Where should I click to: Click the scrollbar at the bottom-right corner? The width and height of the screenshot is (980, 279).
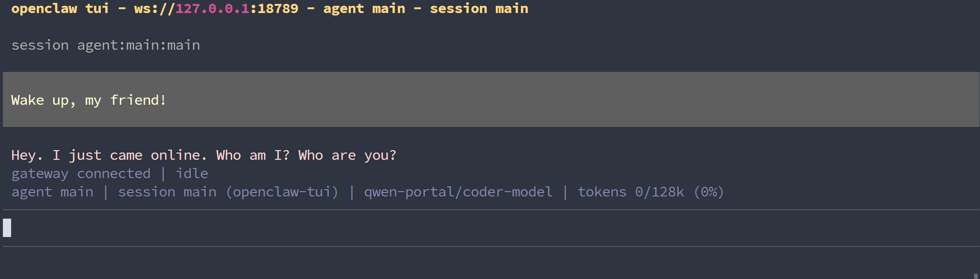(976, 276)
